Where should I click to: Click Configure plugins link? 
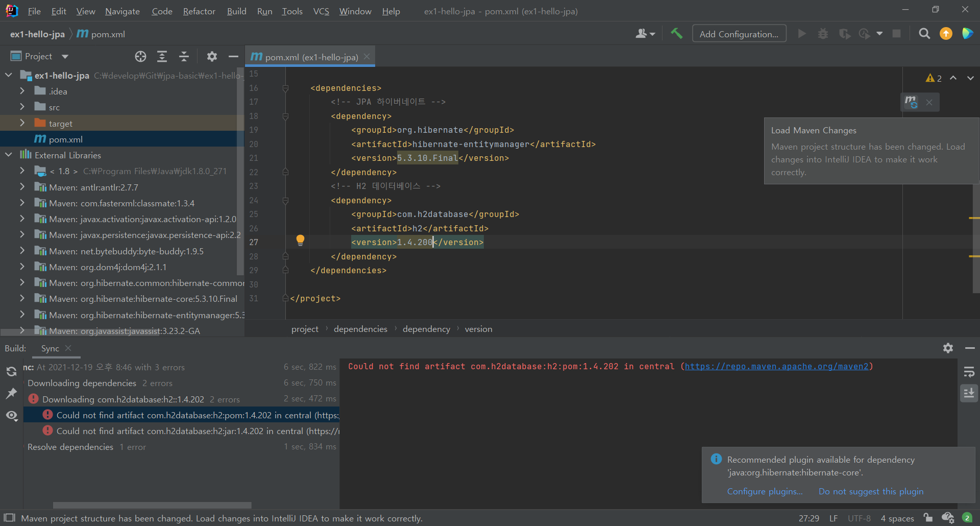tap(765, 491)
